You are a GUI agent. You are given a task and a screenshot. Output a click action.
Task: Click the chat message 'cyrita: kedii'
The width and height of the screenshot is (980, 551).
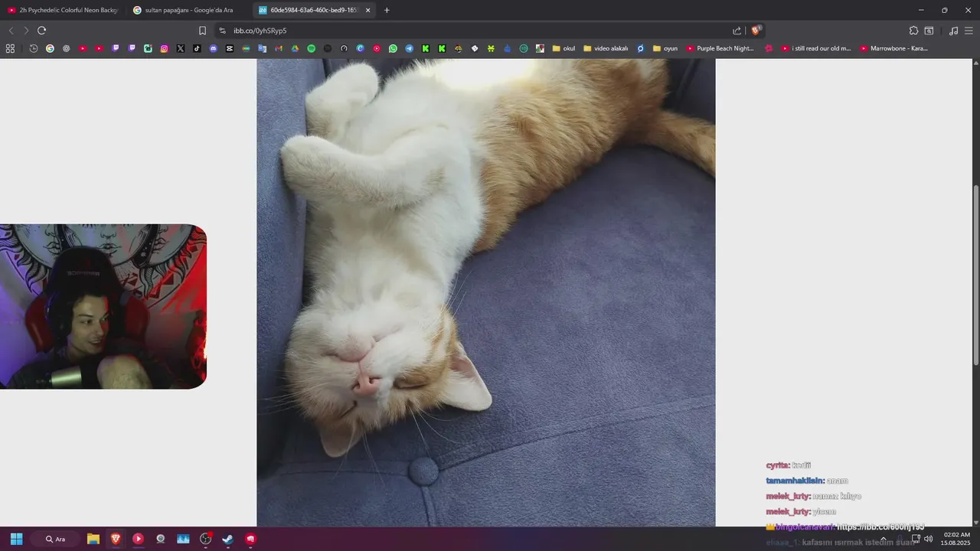coord(788,465)
